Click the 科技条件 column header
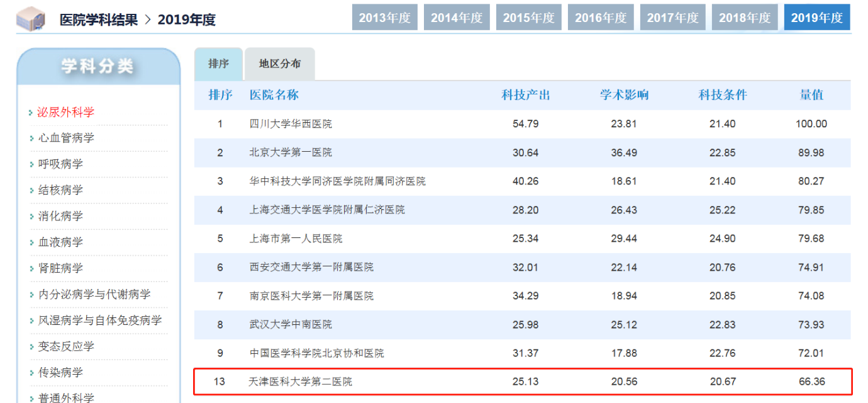 click(723, 95)
